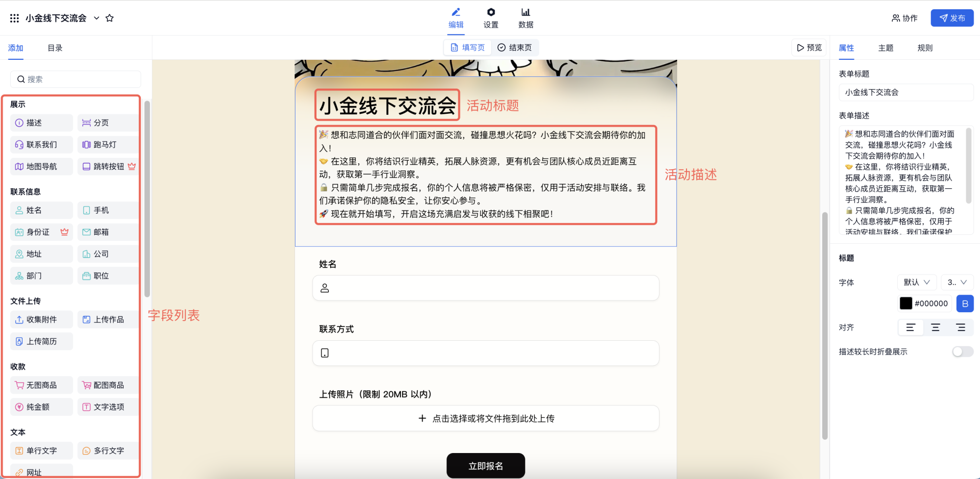Toggle bold B button for title
Screen dimensions: 980x479
coord(965,303)
